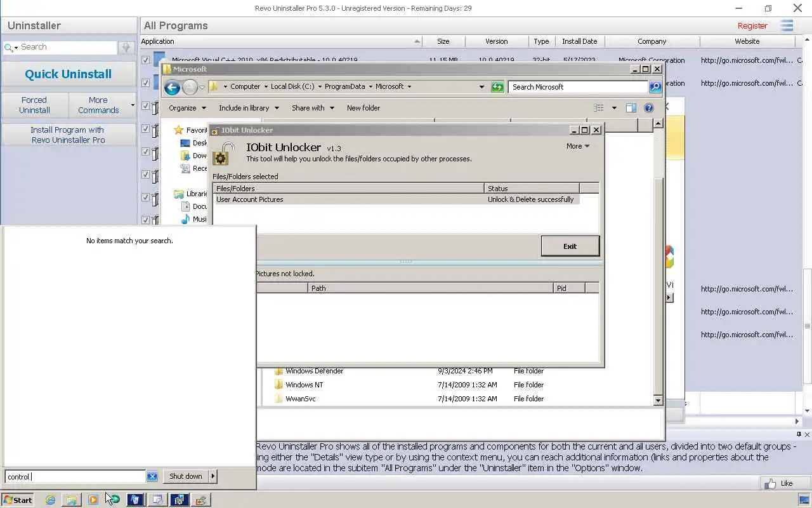The height and width of the screenshot is (508, 812).
Task: Click the Status column header in IObit
Action: pyautogui.click(x=532, y=189)
